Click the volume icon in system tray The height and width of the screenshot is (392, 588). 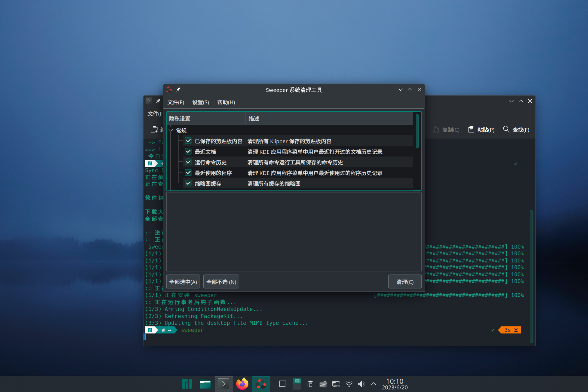361,384
